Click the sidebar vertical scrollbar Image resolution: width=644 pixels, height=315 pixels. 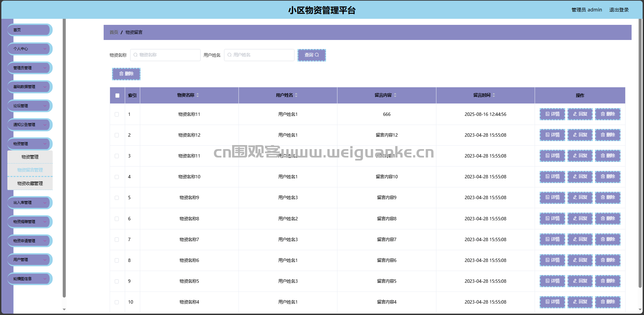pyautogui.click(x=64, y=158)
